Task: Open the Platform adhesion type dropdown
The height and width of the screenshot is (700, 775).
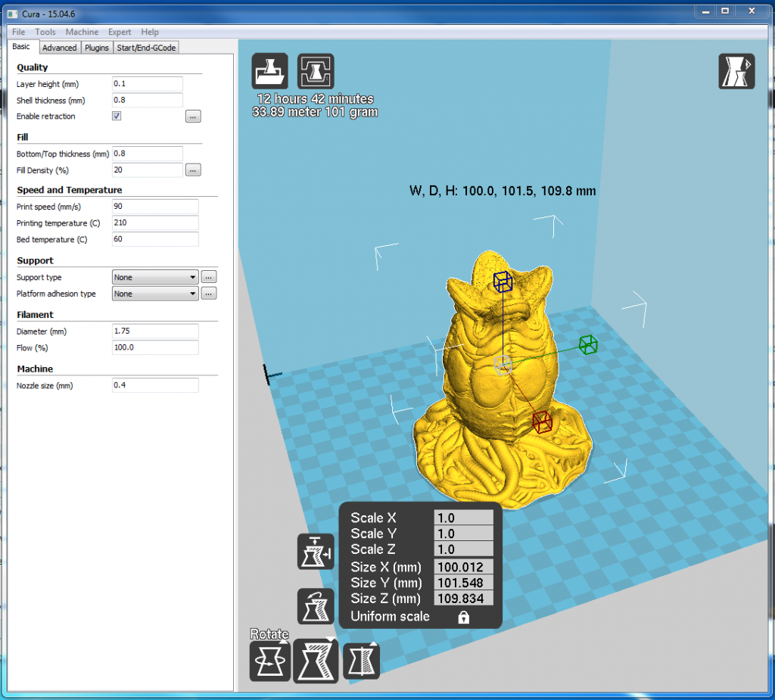Action: [155, 294]
